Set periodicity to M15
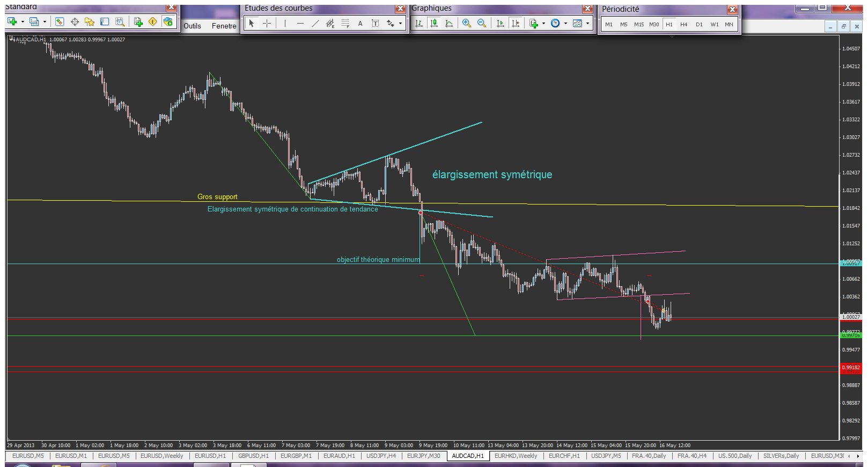The height and width of the screenshot is (467, 868). [x=638, y=24]
